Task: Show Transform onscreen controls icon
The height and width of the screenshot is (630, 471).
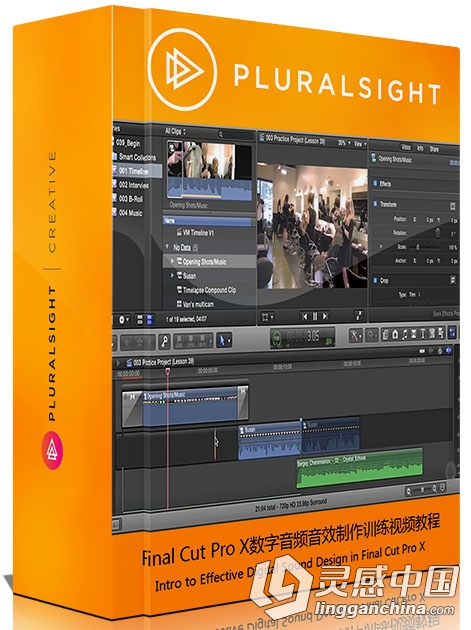Action: pyautogui.click(x=453, y=206)
